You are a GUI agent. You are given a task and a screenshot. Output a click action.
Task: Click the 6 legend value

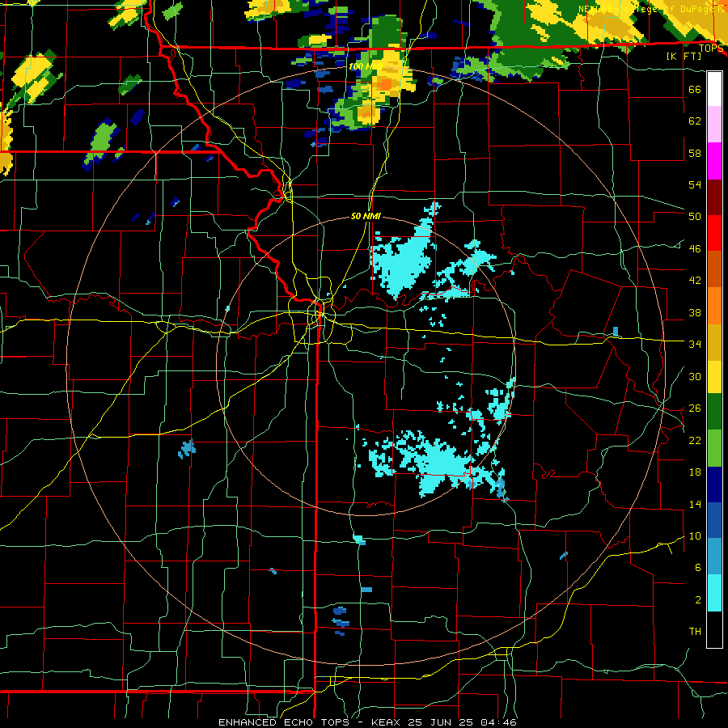click(697, 568)
